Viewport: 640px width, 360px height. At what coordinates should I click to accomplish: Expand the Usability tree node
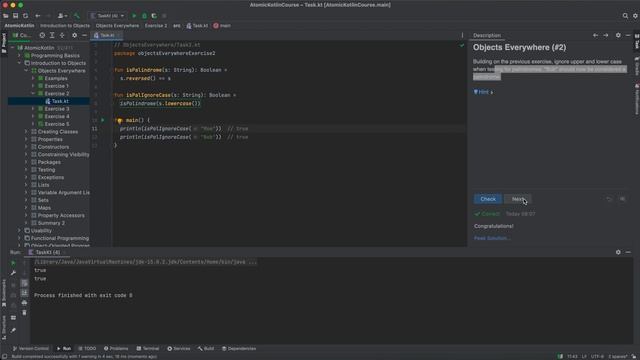click(19, 231)
